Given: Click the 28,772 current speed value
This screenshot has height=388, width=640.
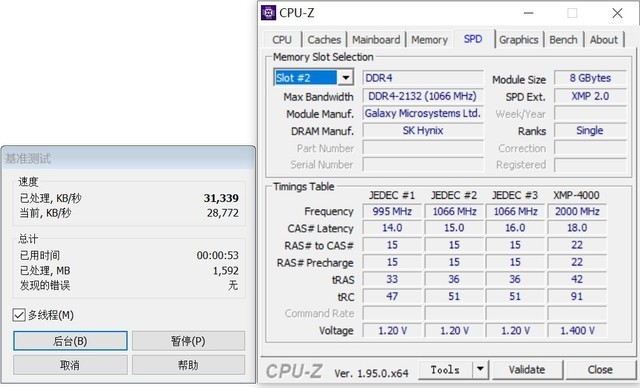Looking at the screenshot, I should [222, 213].
